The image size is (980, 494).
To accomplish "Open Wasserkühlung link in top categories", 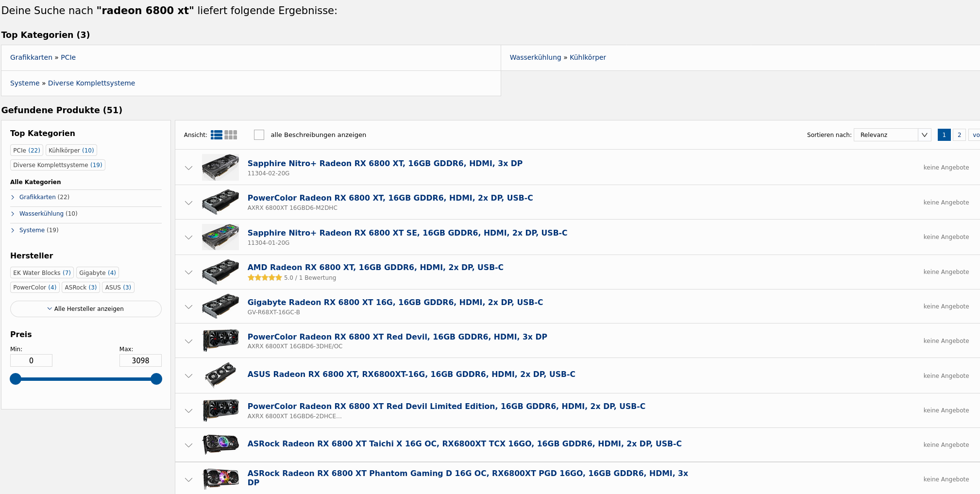I will 535,57.
